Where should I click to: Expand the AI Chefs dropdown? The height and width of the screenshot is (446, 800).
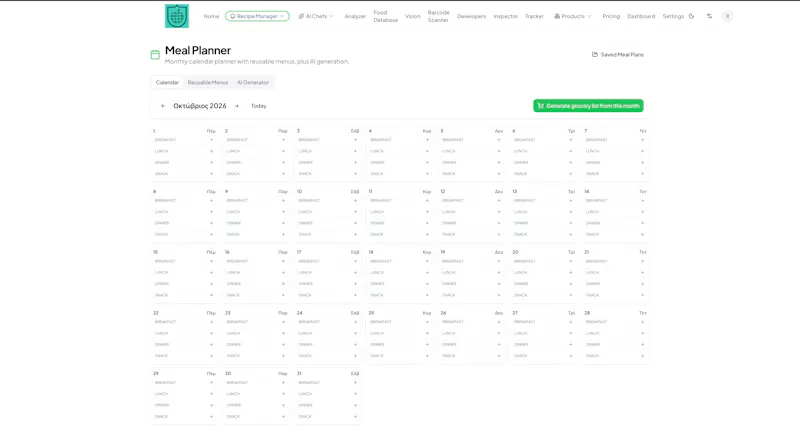316,16
